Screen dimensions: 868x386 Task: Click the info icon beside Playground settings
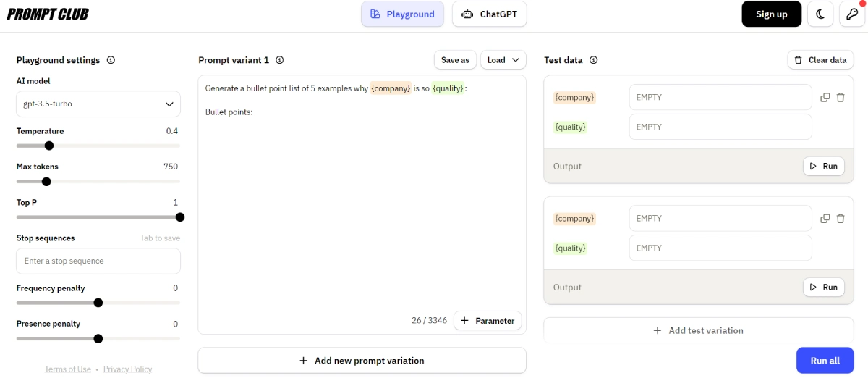pos(111,60)
